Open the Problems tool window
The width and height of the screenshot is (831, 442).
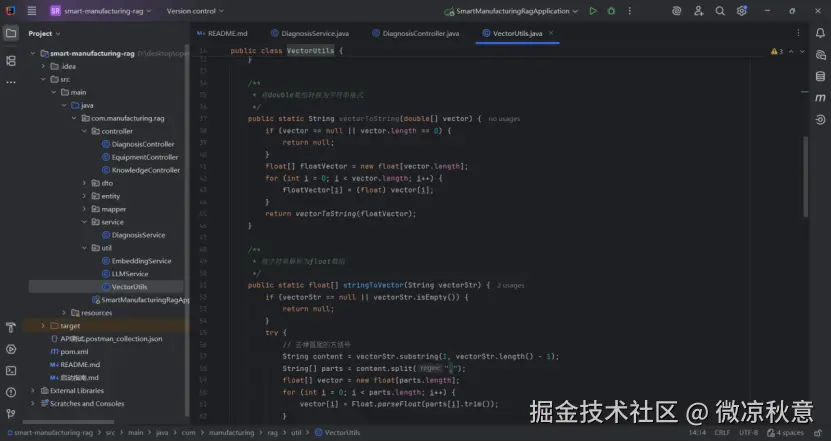tap(11, 392)
